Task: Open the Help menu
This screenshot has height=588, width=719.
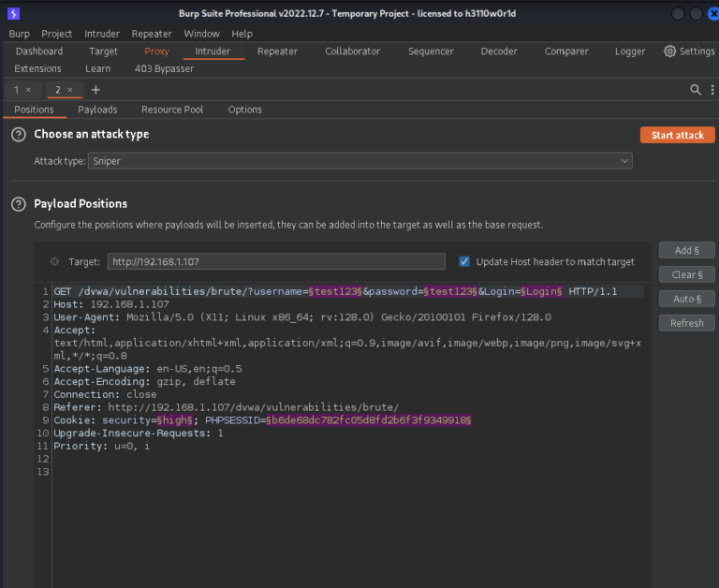Action: [242, 34]
